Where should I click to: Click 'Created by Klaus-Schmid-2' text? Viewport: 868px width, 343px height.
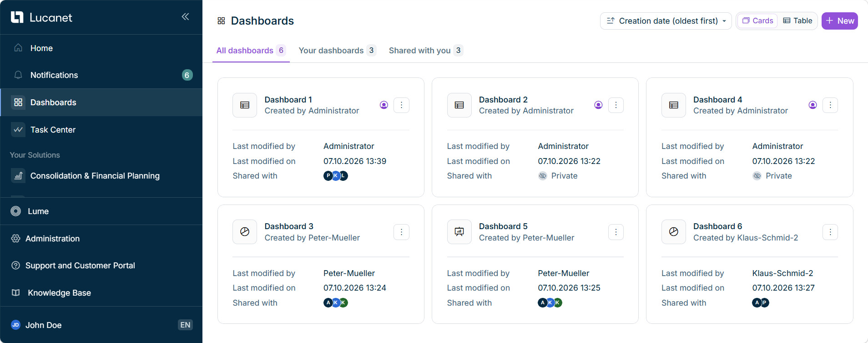pyautogui.click(x=746, y=238)
